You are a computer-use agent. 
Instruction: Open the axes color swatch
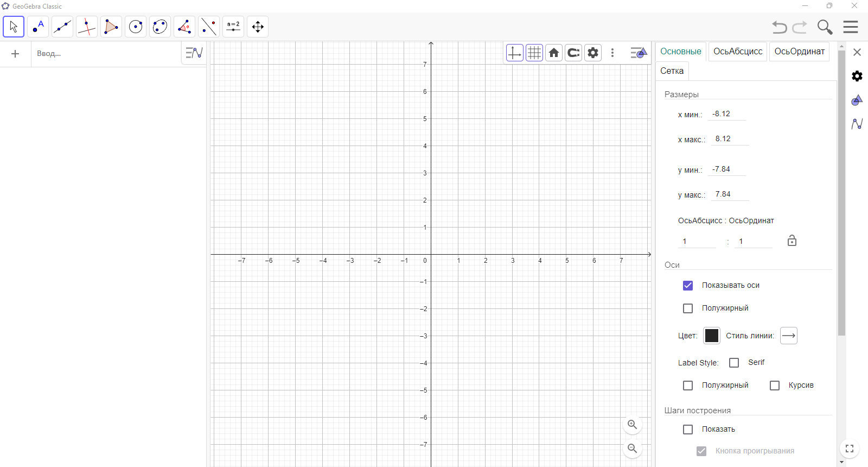[x=712, y=336]
